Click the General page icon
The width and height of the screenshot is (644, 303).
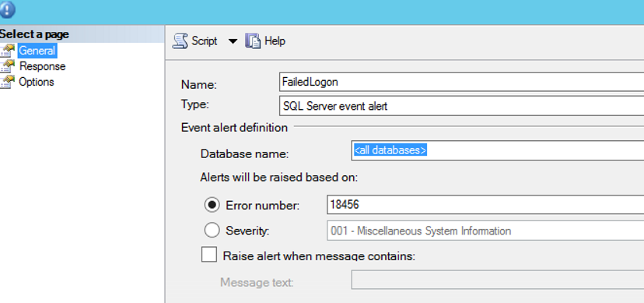point(7,51)
